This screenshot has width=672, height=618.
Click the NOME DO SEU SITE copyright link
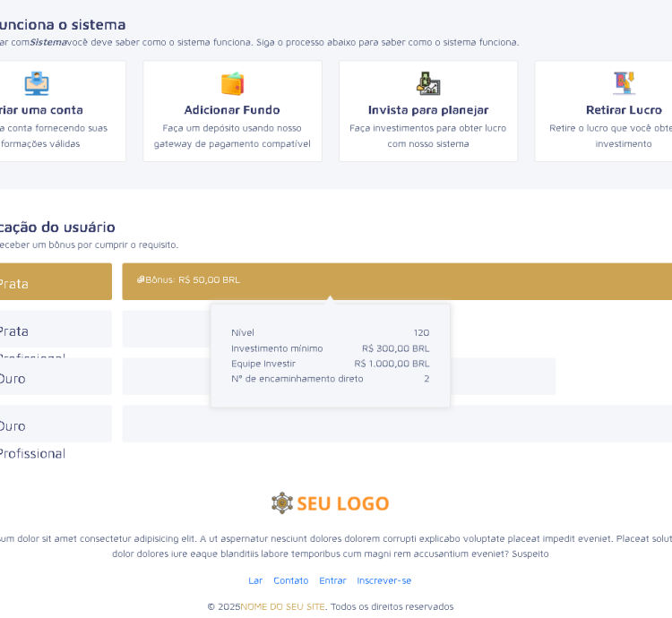point(282,606)
